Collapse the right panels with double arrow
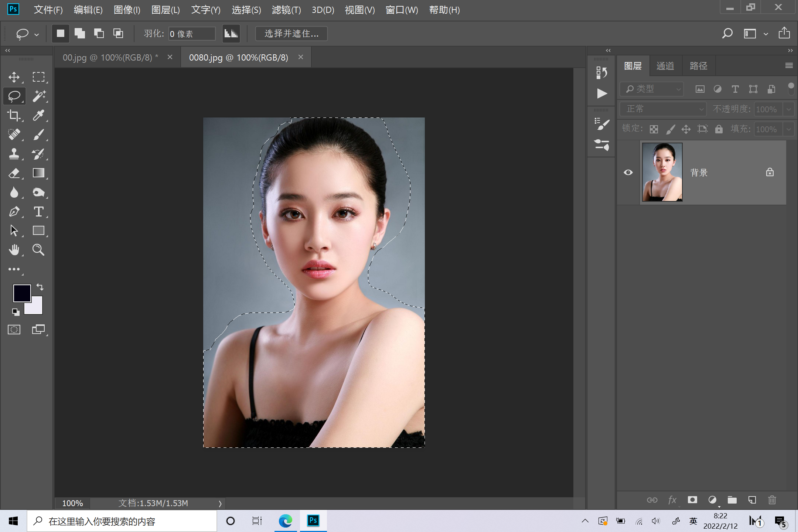 coord(790,50)
